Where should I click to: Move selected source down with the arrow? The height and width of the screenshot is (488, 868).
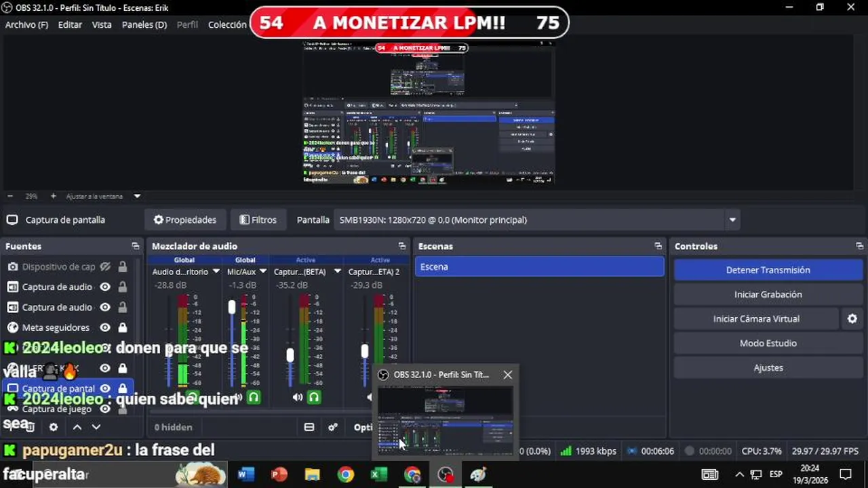coord(96,427)
